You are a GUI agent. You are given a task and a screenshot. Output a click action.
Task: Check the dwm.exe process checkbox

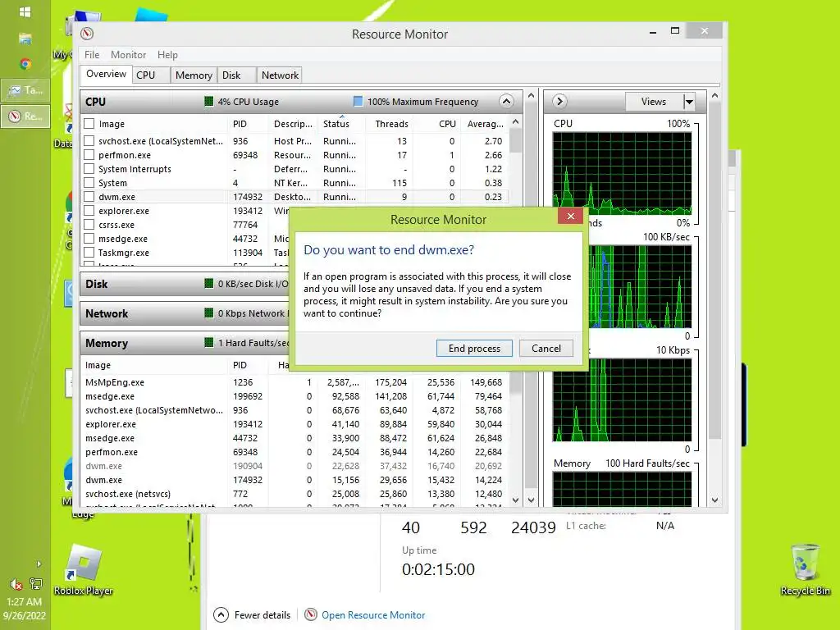click(x=89, y=197)
